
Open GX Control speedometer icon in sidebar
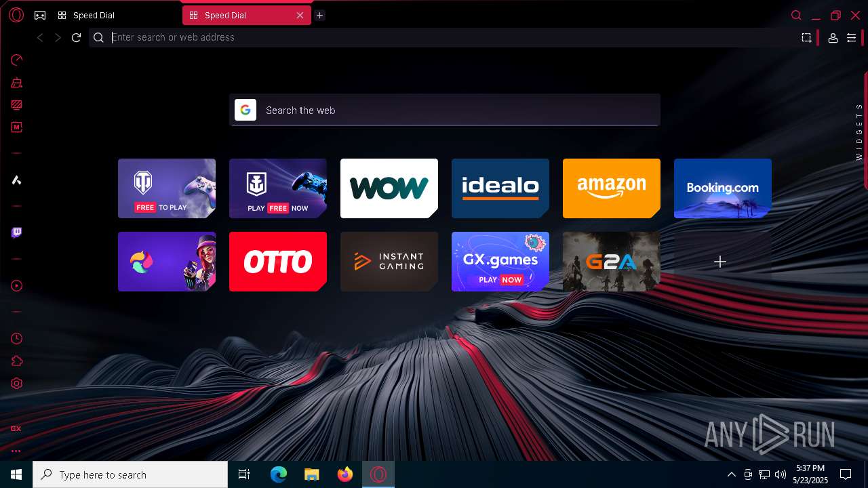click(x=16, y=60)
